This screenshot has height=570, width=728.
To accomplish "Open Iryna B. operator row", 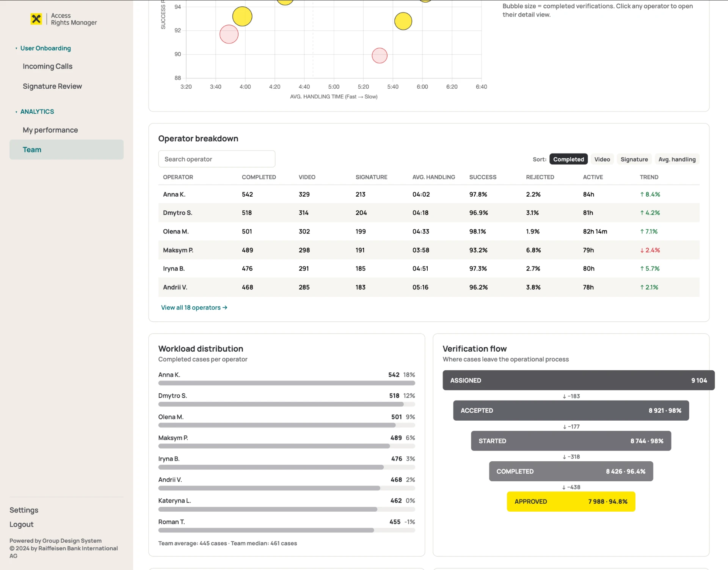I will tap(429, 269).
